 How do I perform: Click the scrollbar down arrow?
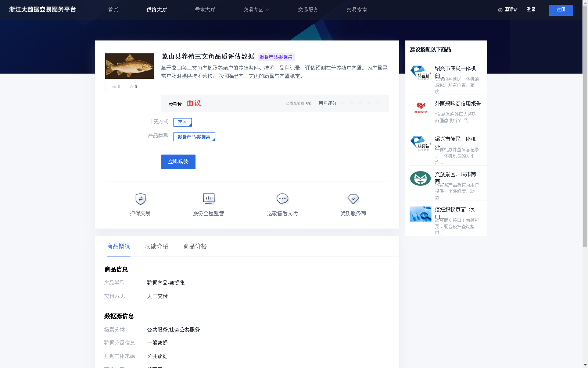[x=585, y=365]
